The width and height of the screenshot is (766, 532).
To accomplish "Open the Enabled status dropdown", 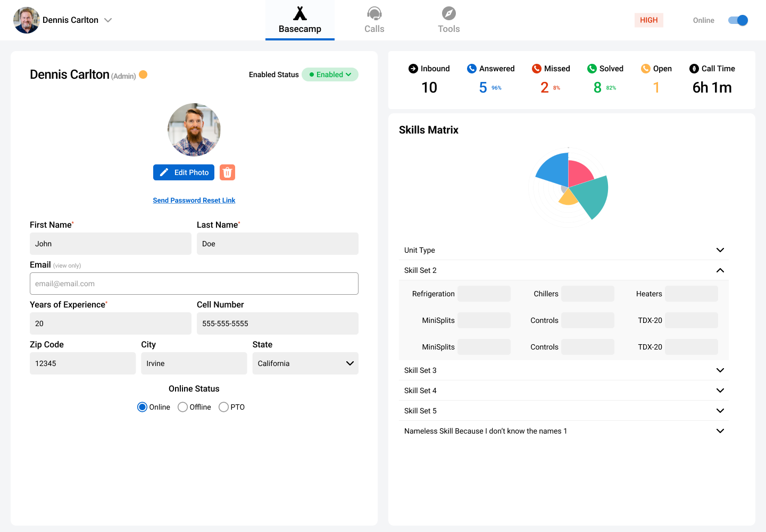I will pos(330,74).
